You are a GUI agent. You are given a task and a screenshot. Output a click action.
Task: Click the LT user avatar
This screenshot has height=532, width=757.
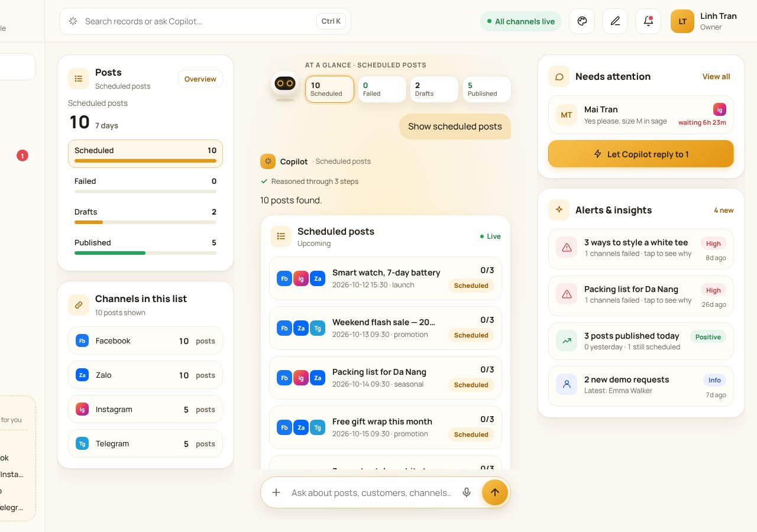click(682, 21)
